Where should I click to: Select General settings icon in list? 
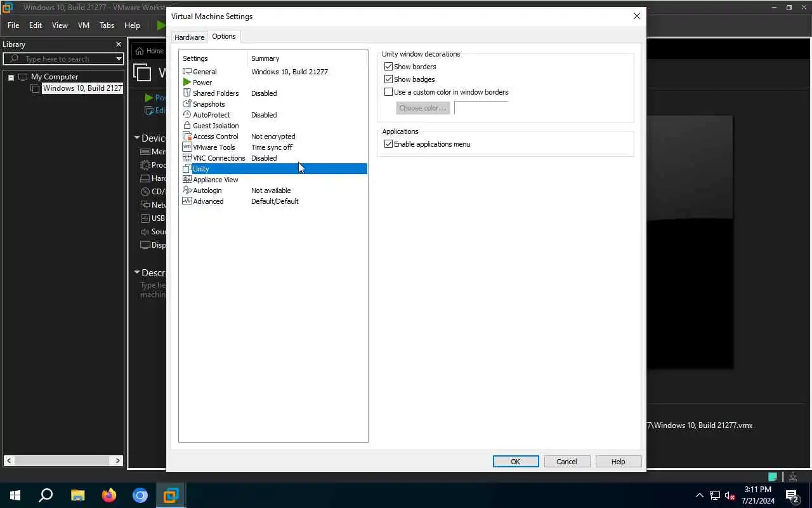(x=187, y=72)
